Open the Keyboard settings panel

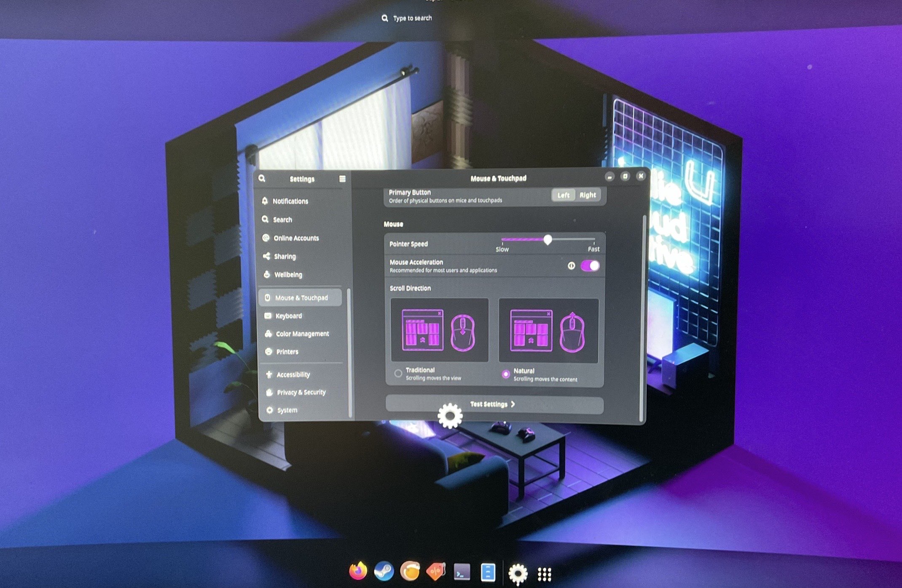(x=288, y=316)
